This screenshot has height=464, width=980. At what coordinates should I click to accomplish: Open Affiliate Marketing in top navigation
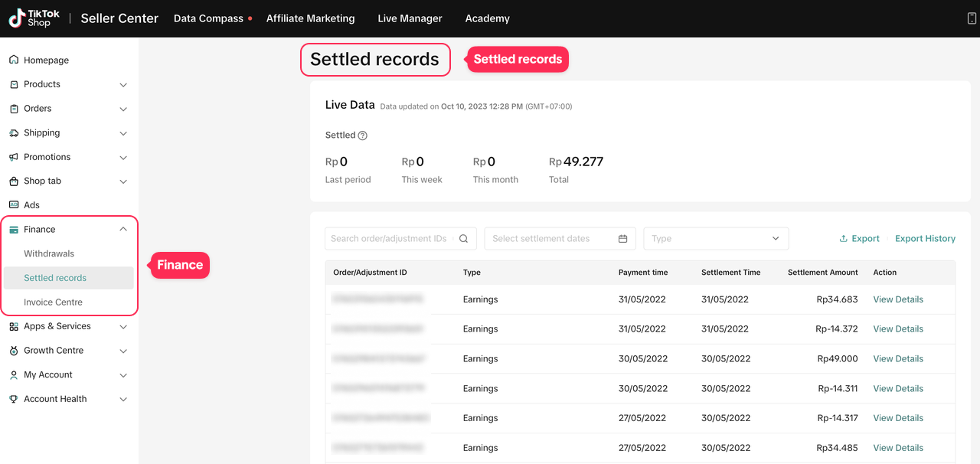coord(310,18)
